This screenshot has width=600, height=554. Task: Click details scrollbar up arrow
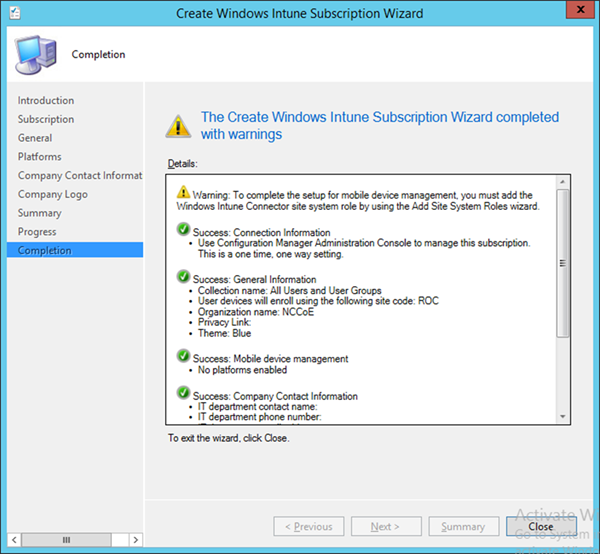click(x=562, y=182)
